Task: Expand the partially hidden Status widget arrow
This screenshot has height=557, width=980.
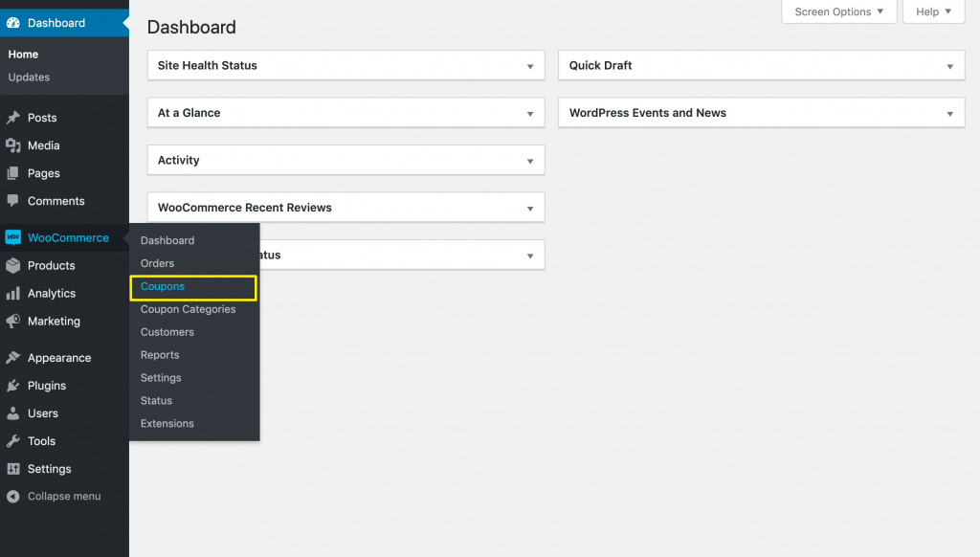Action: (530, 256)
